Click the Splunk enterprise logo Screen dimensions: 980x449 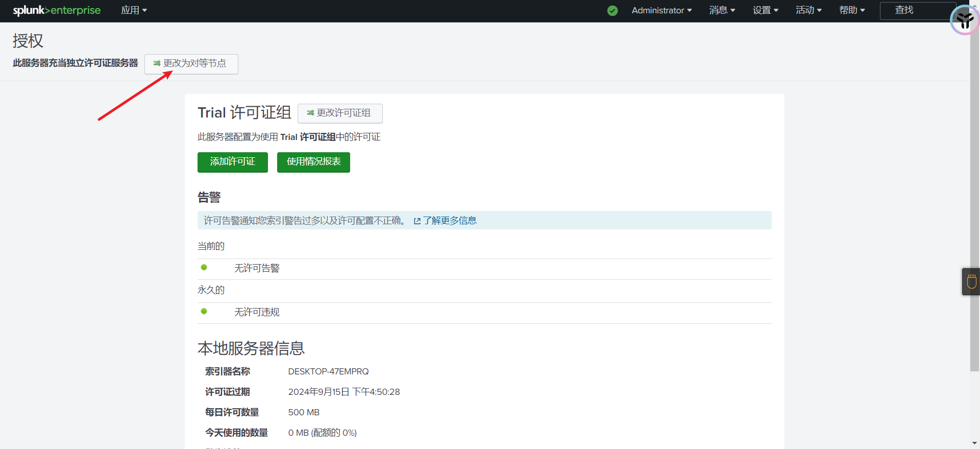57,10
